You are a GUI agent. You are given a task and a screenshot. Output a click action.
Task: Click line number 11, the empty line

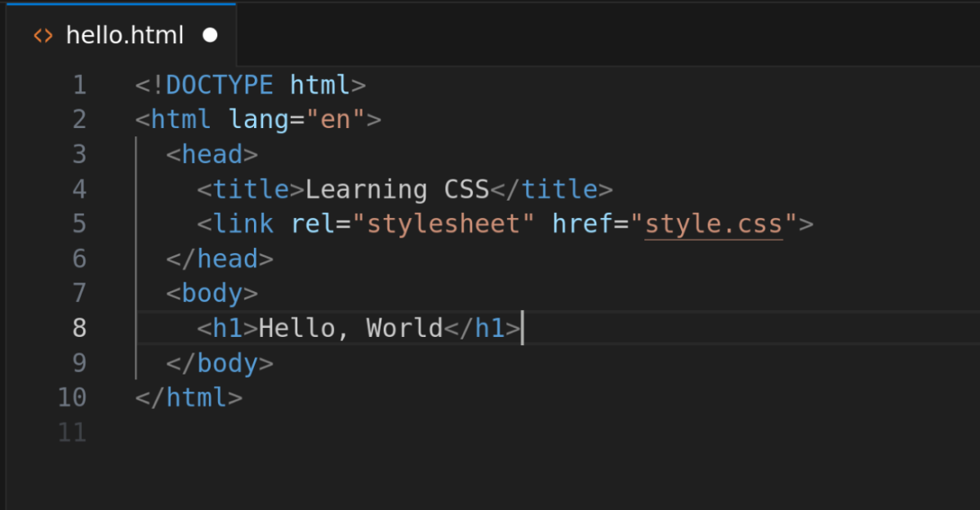72,432
